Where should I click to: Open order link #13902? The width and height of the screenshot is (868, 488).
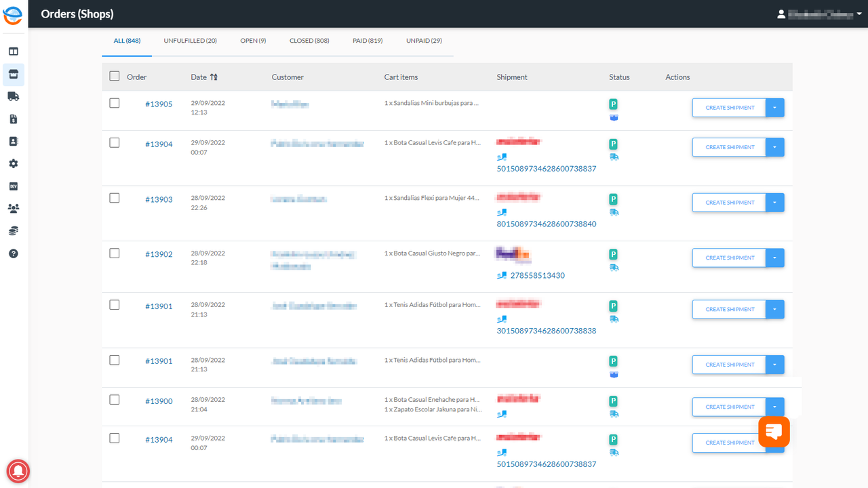pos(159,254)
